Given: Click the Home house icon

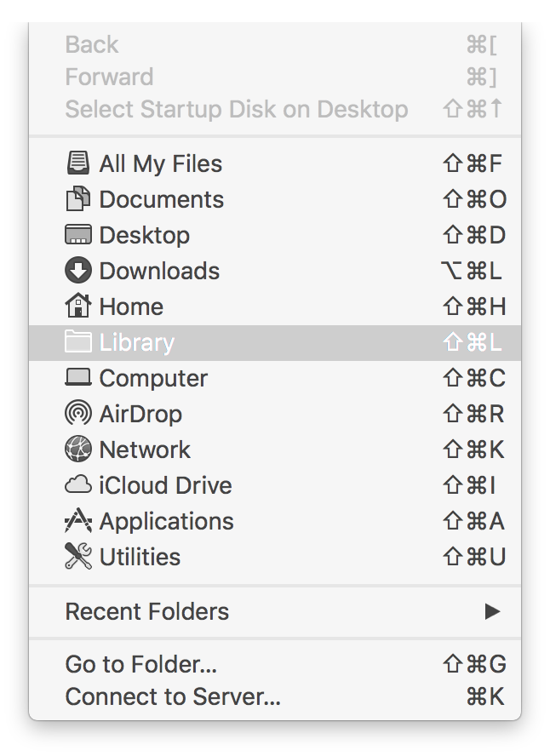Looking at the screenshot, I should tap(77, 306).
